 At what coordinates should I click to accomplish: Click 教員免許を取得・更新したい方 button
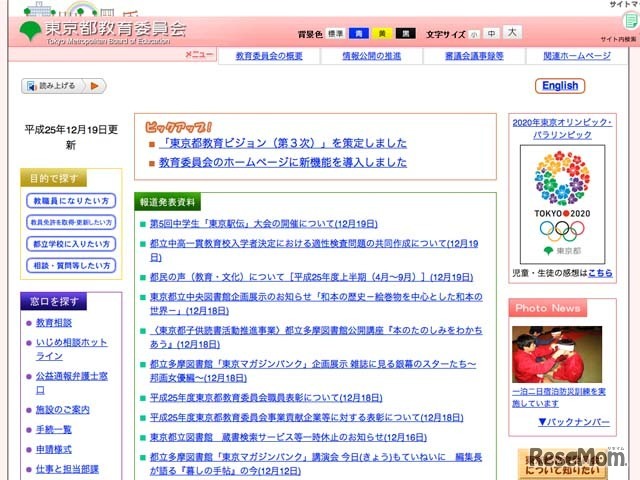pyautogui.click(x=71, y=222)
